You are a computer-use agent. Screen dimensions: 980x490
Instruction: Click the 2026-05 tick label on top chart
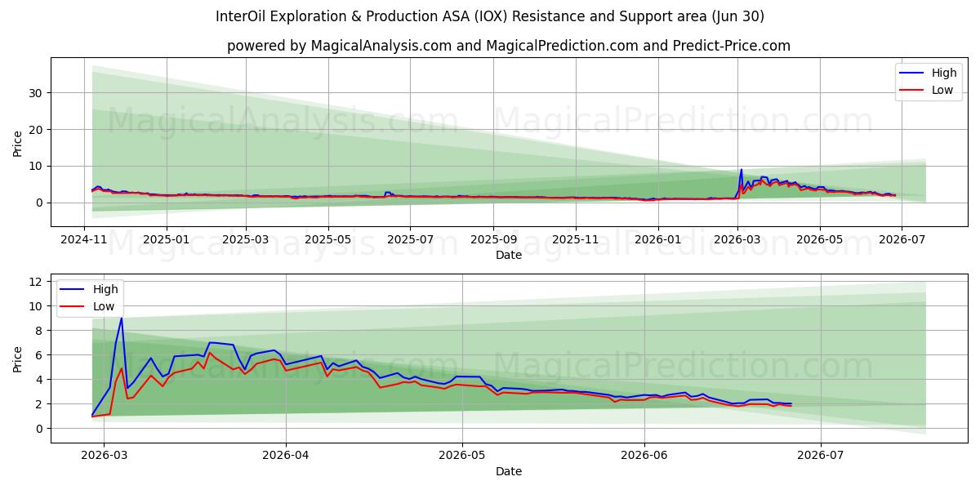[819, 239]
